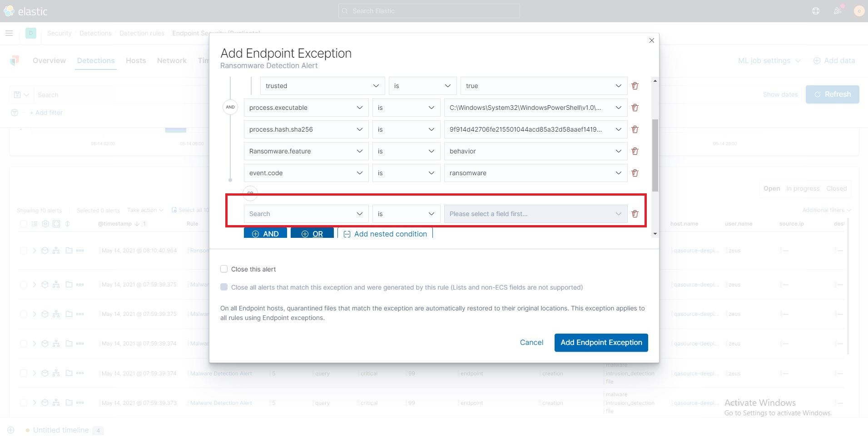
Task: Click the Elastic logo
Action: pos(25,11)
